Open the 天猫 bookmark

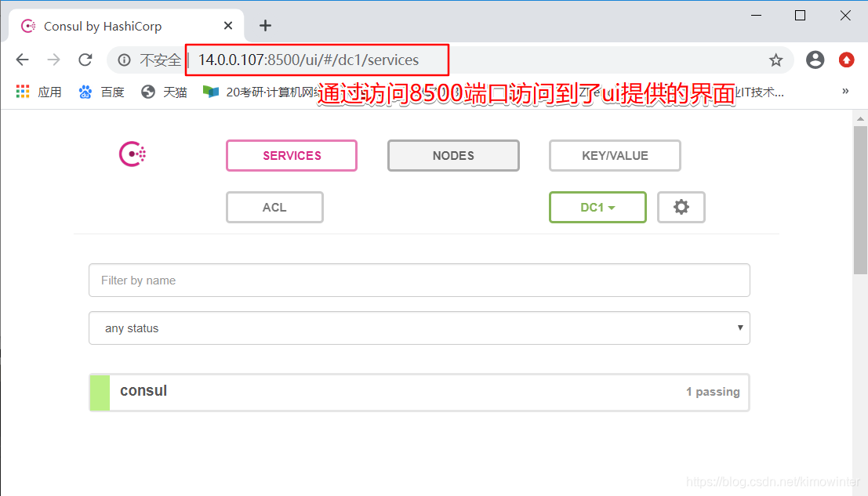click(165, 92)
